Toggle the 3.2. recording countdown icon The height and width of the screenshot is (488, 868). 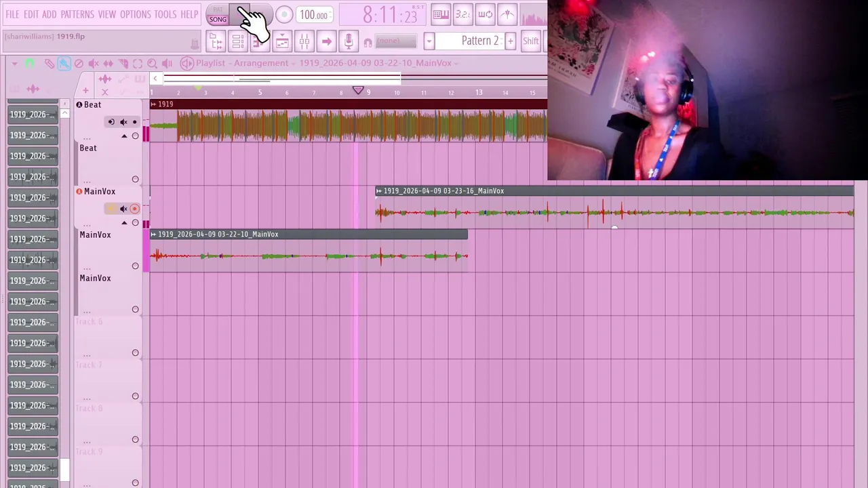(462, 14)
